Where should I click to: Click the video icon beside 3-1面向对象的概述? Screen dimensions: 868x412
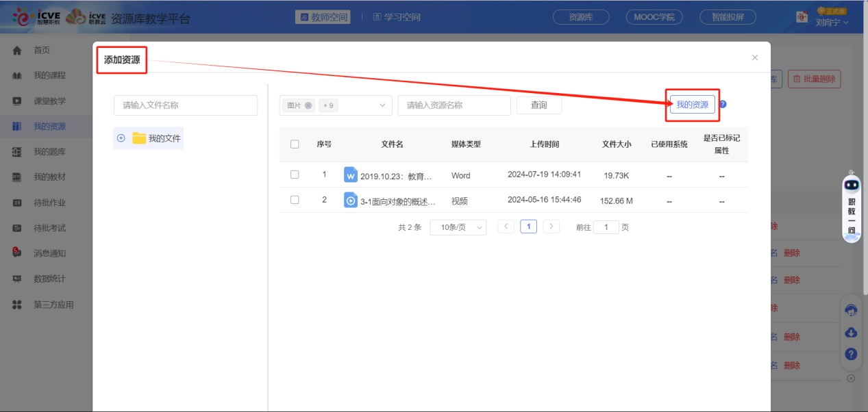point(350,200)
